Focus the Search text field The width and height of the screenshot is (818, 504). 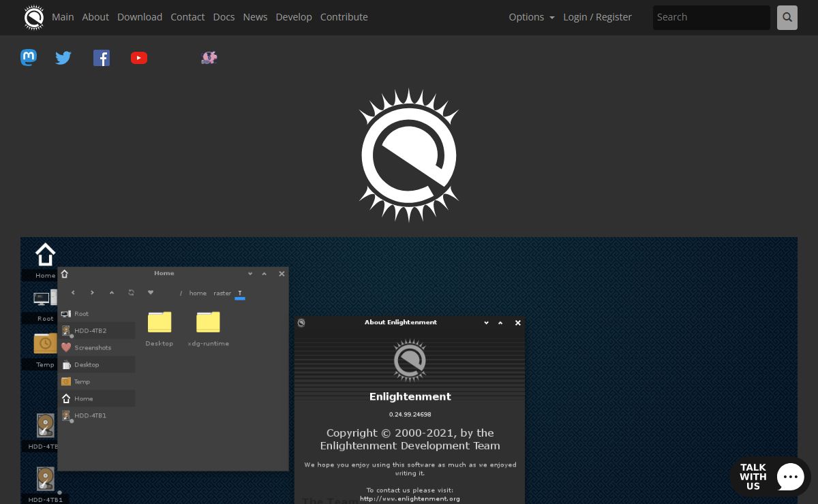(x=711, y=18)
